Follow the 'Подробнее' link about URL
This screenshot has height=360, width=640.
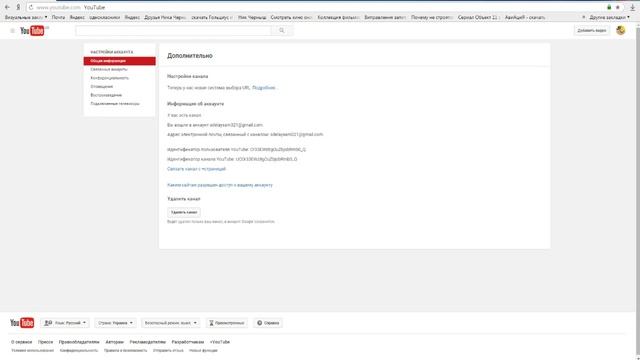point(264,88)
